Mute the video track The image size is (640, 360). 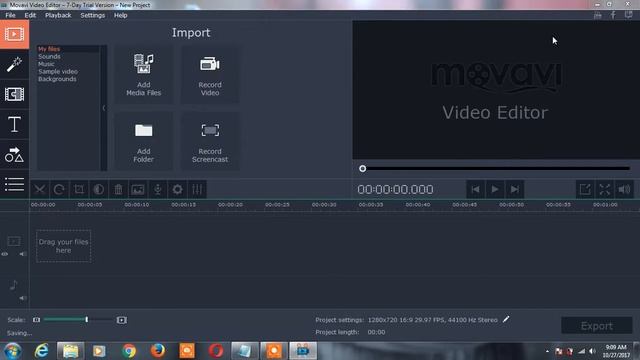(22, 254)
